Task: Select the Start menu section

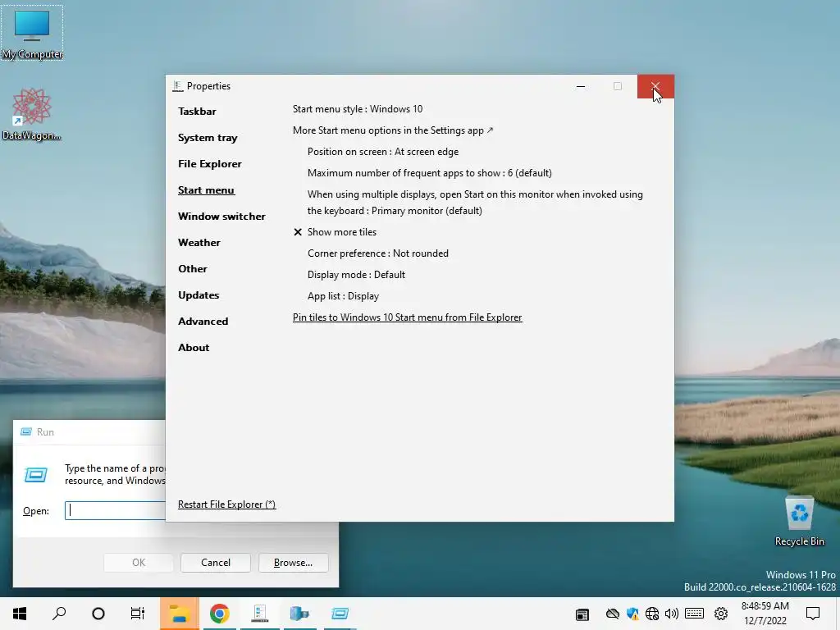Action: coord(206,190)
